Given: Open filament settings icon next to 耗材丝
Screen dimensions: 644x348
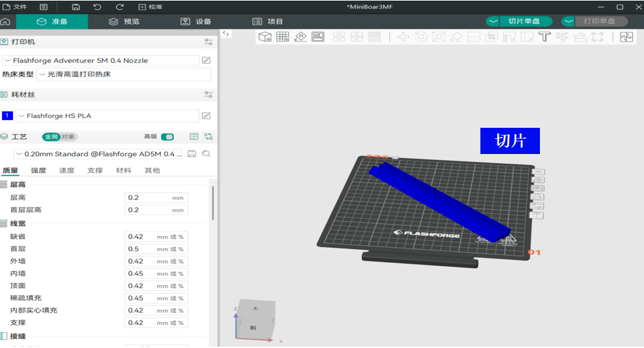Looking at the screenshot, I should click(x=208, y=94).
